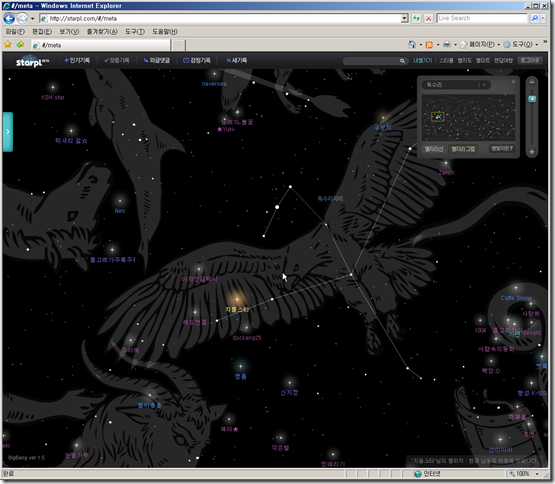The width and height of the screenshot is (555, 484).
Task: Click the green refresh page icon
Action: [x=416, y=18]
